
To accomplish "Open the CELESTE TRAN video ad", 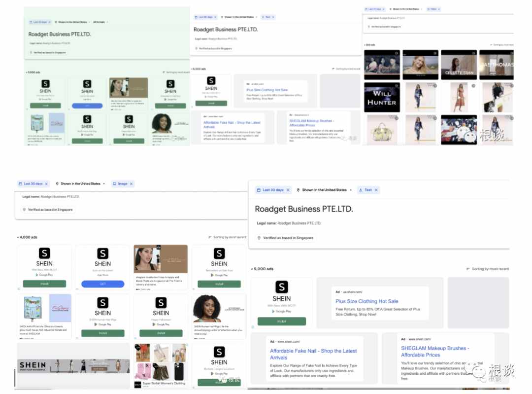I will (459, 65).
